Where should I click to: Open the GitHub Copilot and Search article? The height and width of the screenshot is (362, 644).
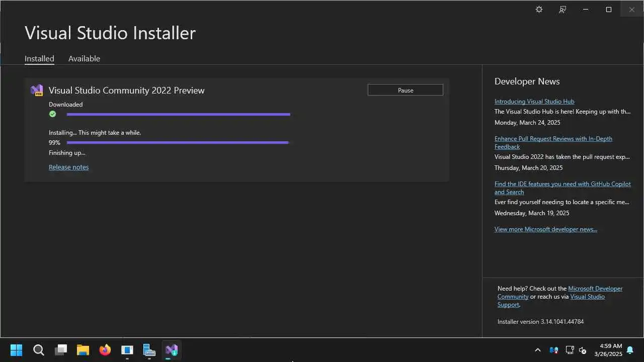click(x=562, y=188)
